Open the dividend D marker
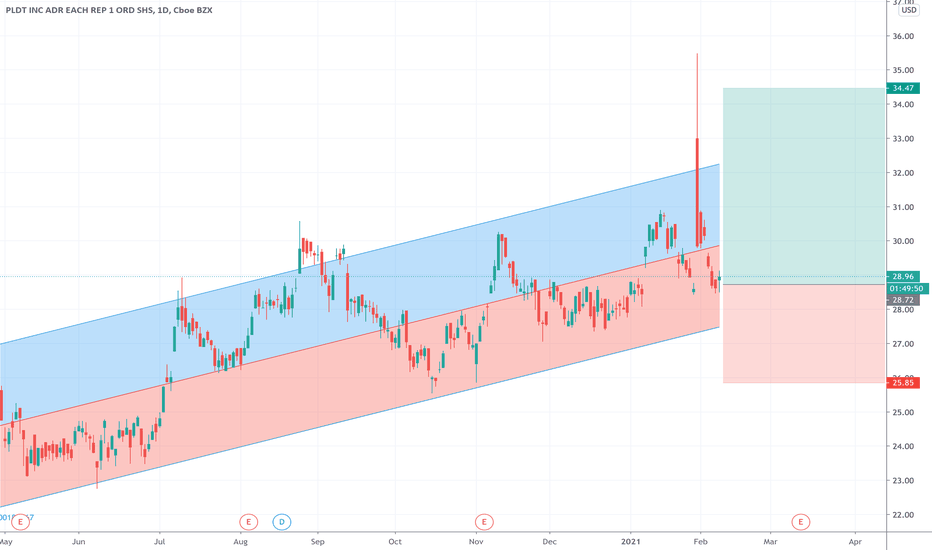Viewport: 932px width, 550px height. (282, 522)
